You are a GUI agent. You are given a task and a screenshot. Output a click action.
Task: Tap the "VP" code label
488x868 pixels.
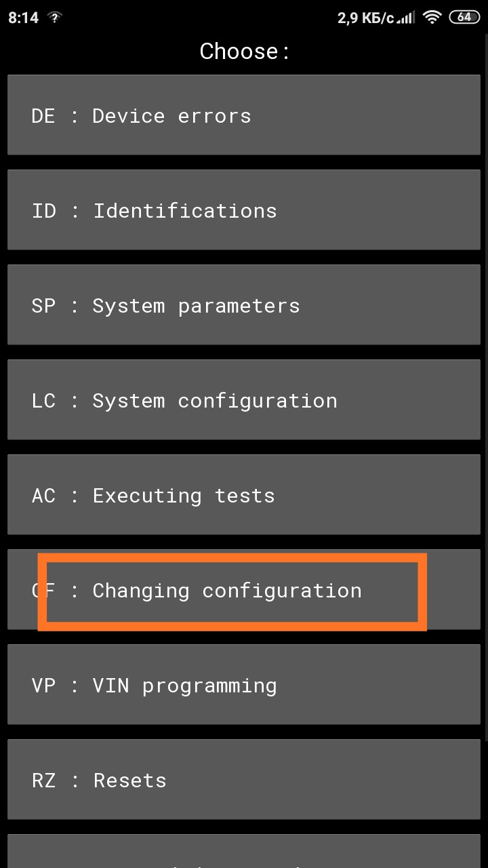43,686
